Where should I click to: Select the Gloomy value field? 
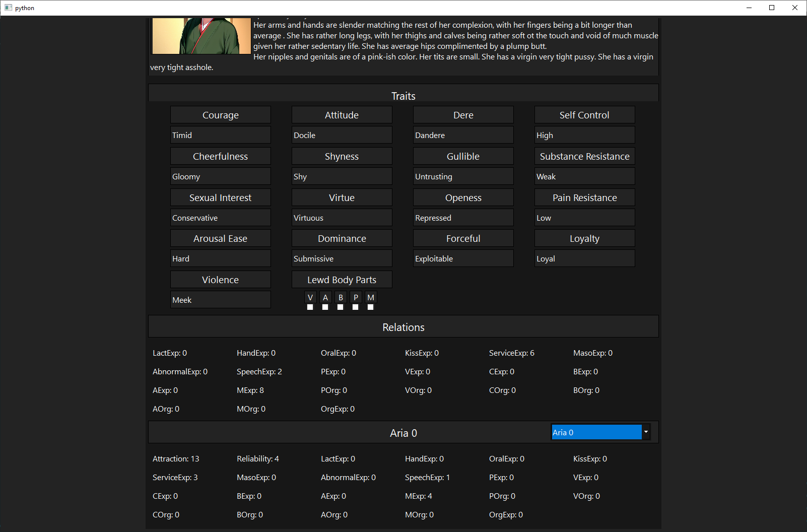pos(220,176)
